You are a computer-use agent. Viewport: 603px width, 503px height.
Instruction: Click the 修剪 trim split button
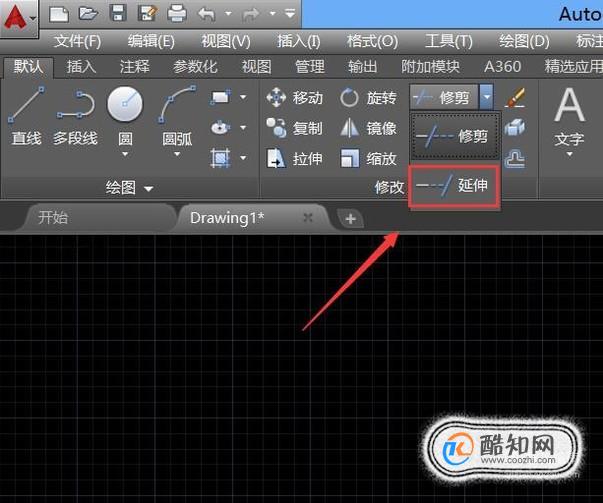pyautogui.click(x=444, y=98)
